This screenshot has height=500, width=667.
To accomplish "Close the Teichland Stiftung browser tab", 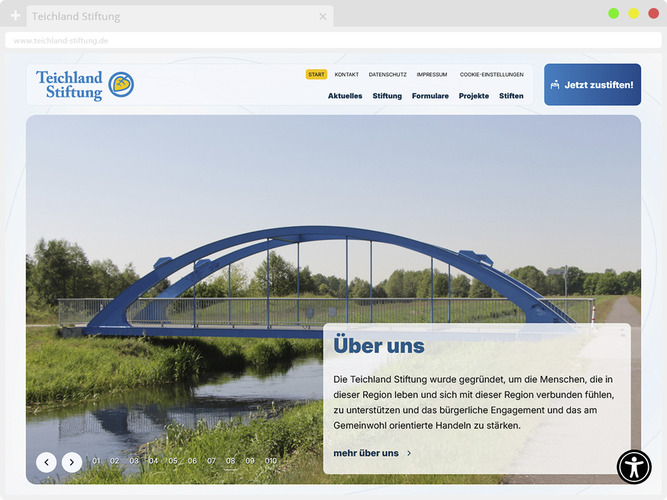I will (x=323, y=17).
